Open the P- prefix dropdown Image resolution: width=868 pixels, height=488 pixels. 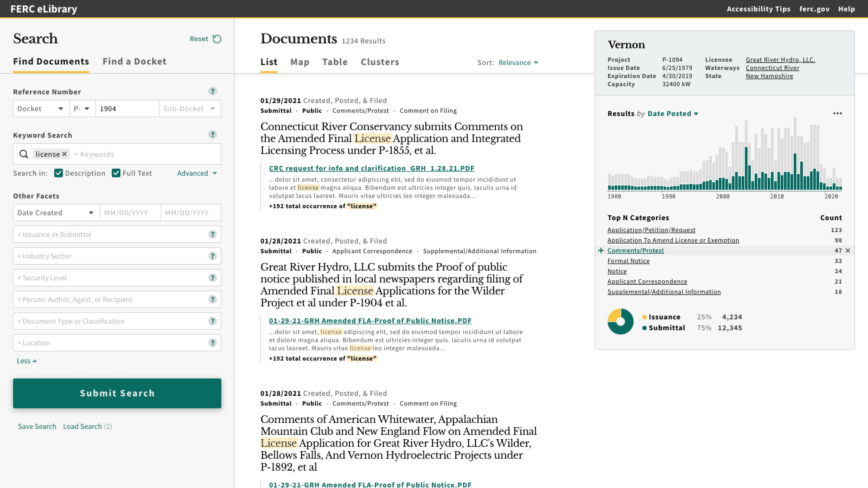click(82, 108)
